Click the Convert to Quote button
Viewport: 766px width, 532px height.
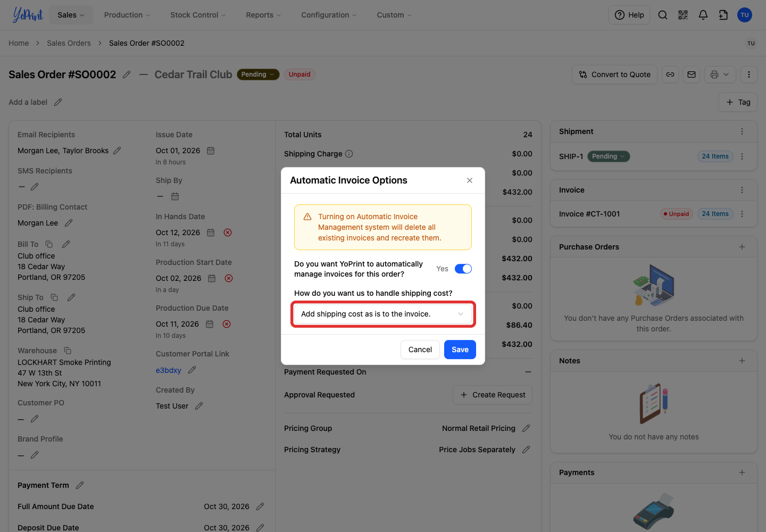pos(615,74)
